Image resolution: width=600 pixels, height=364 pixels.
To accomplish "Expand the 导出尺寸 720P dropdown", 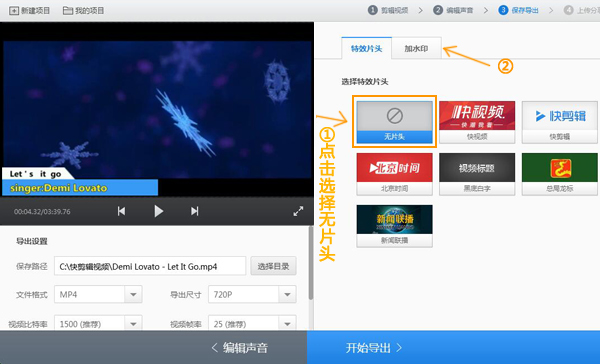I will [287, 294].
